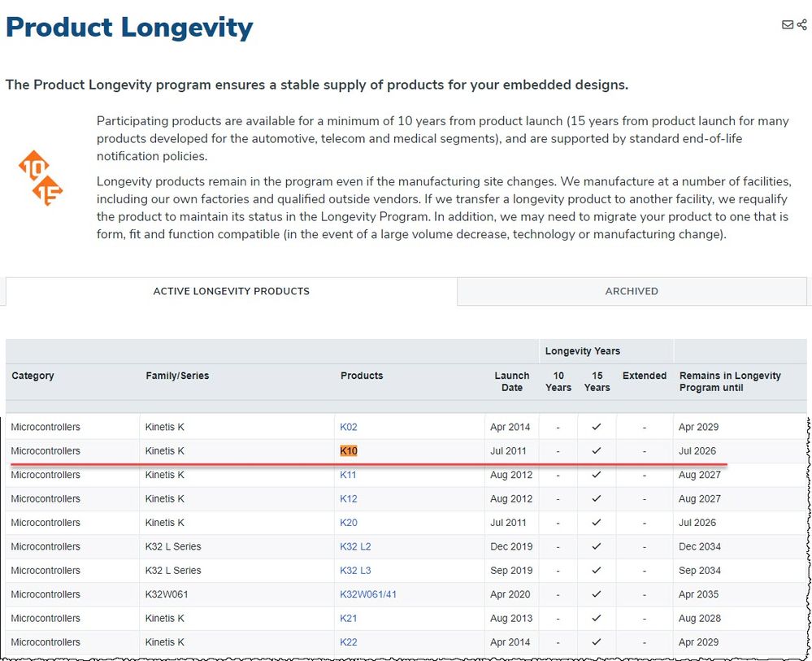
Task: Click the Products column header
Action: pyautogui.click(x=362, y=376)
